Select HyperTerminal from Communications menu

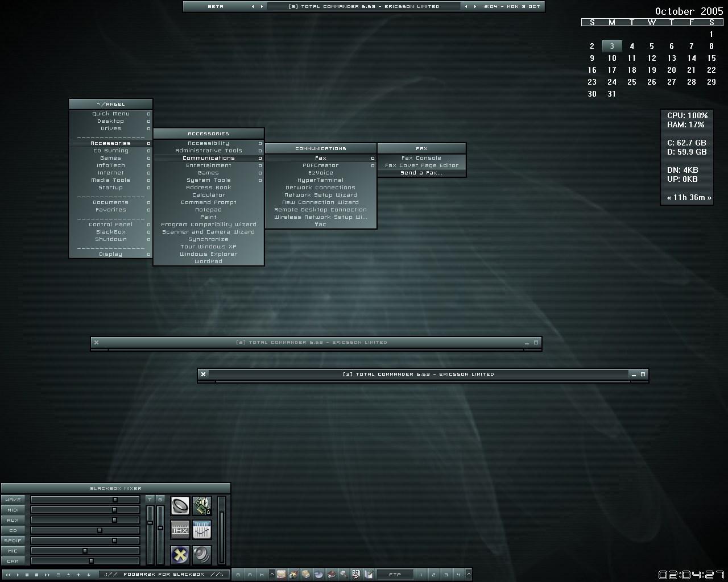point(320,180)
